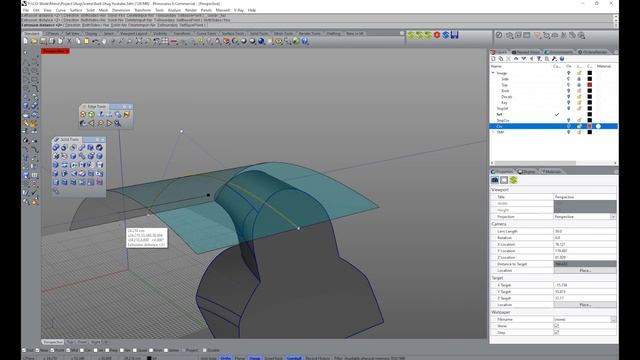Click the Open file folder icon

click(x=34, y=41)
